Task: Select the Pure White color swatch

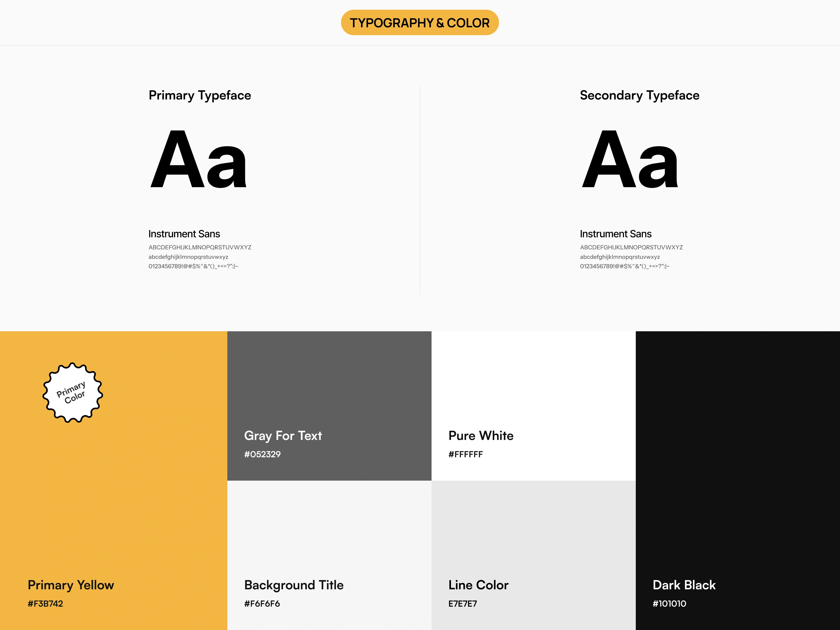Action: click(x=534, y=406)
